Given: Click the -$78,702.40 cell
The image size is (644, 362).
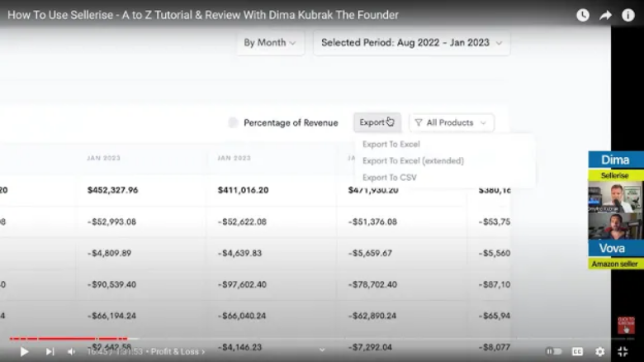Looking at the screenshot, I should coord(372,284).
